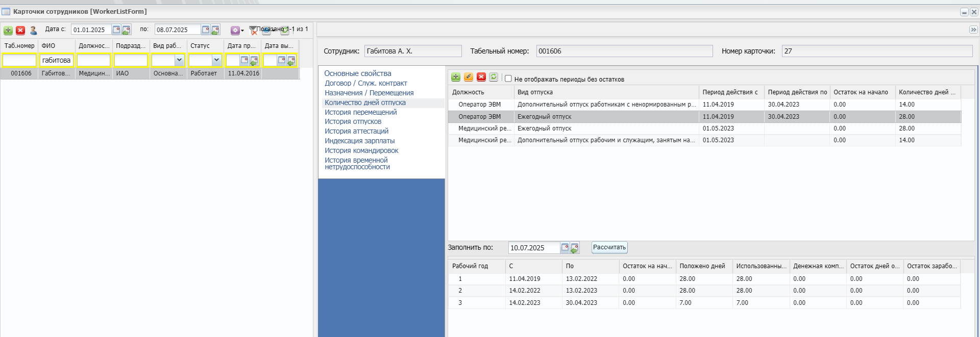Add a vacation days record (green plus)
Viewport: 980px width, 337px height.
click(456, 77)
